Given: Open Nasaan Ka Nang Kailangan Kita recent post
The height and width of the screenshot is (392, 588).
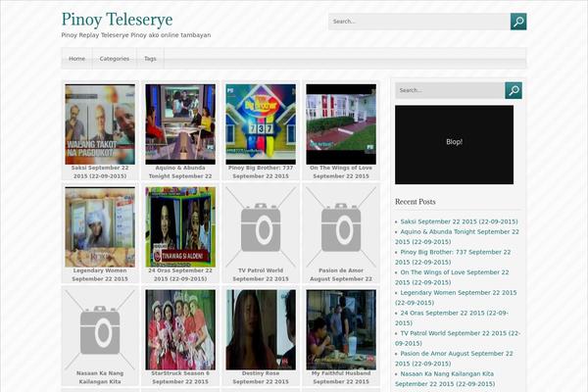Looking at the screenshot, I should click(445, 378).
